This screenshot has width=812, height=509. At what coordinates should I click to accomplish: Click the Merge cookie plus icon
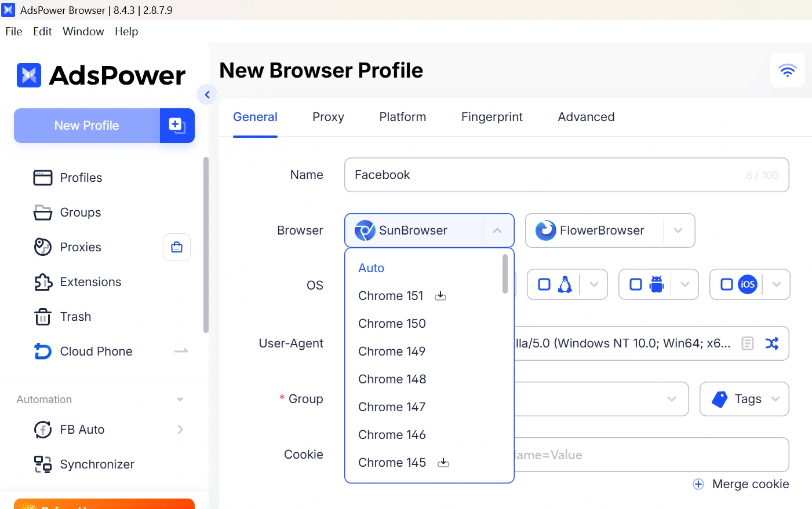698,484
